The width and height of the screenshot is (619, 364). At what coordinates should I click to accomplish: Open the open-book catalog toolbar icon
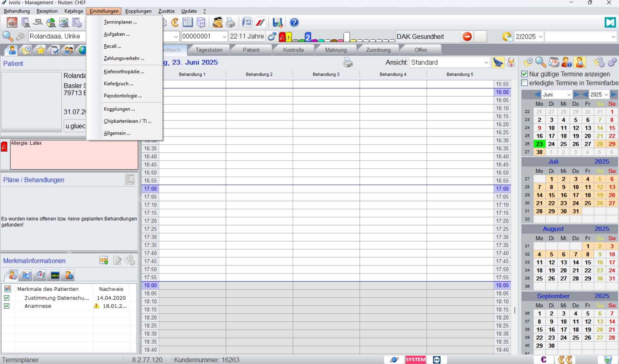[x=187, y=23]
